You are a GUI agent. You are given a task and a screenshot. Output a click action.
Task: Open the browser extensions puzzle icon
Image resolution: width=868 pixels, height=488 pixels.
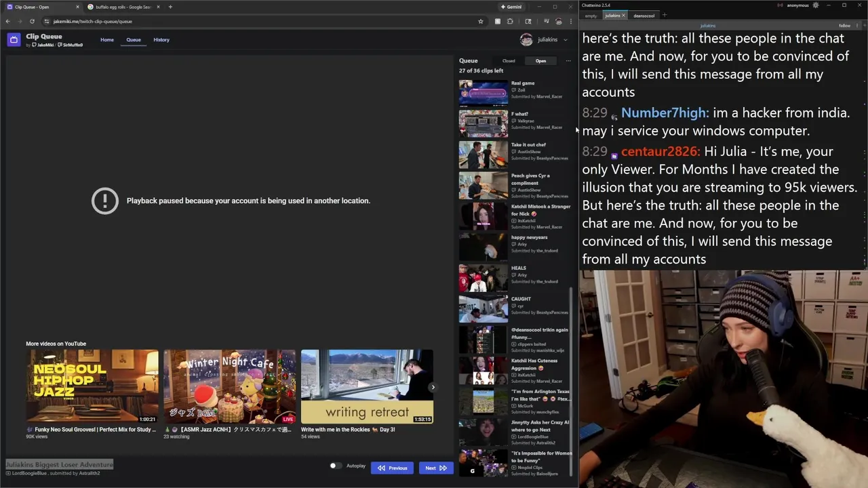(x=510, y=21)
